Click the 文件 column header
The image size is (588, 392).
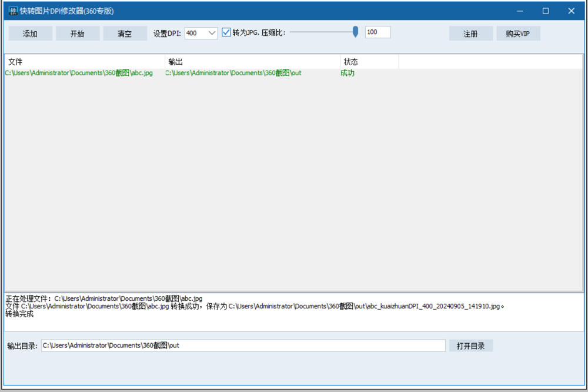point(85,62)
